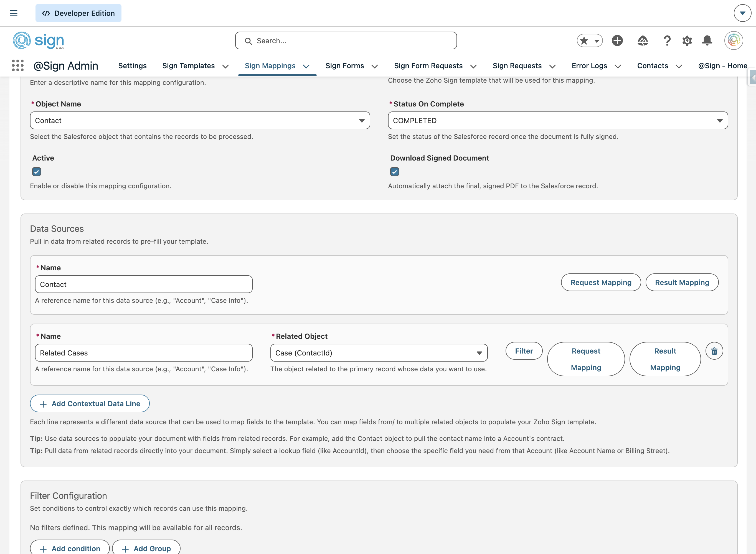Viewport: 756px width, 554px height.
Task: Click the favorites star icon
Action: click(584, 40)
